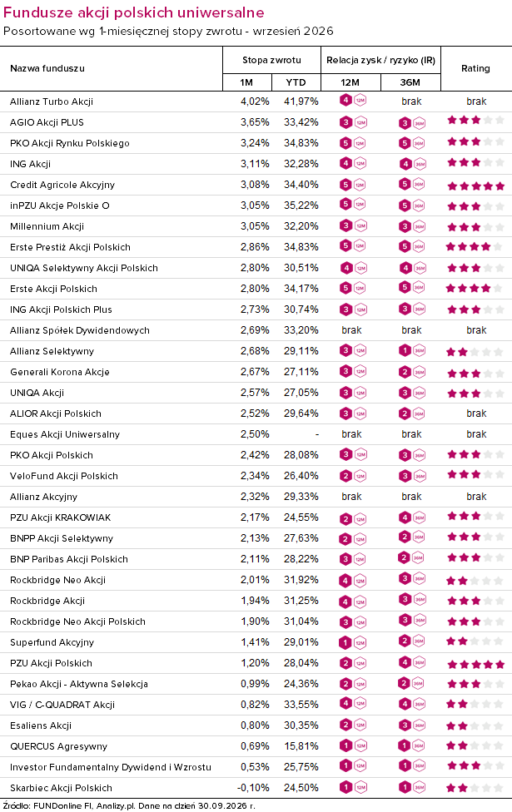Click the 36M IR badge of QUERCUS Agresywny
This screenshot has height=812, width=512.
(x=412, y=745)
